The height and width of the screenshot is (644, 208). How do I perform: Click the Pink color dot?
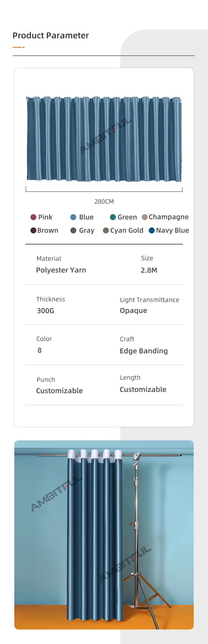tap(33, 217)
